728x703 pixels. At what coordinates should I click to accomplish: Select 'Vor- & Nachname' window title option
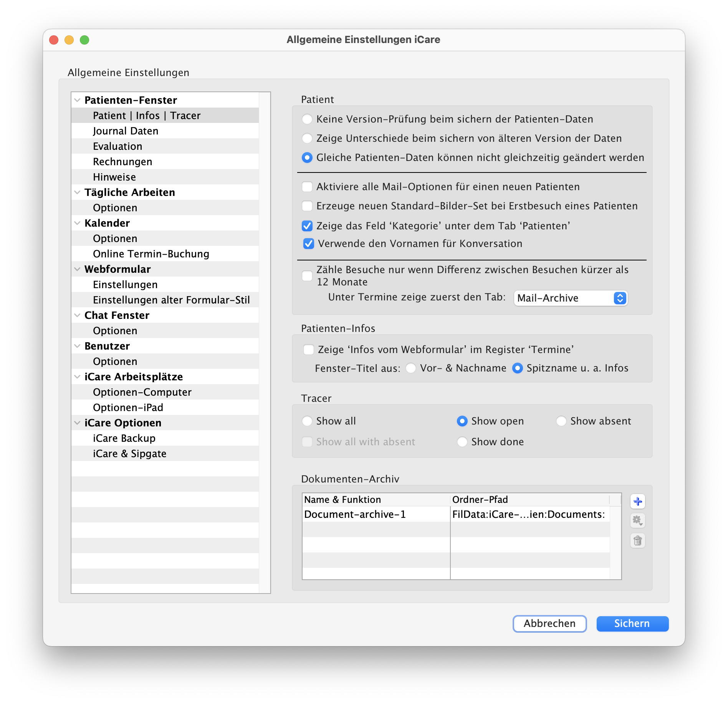[411, 368]
